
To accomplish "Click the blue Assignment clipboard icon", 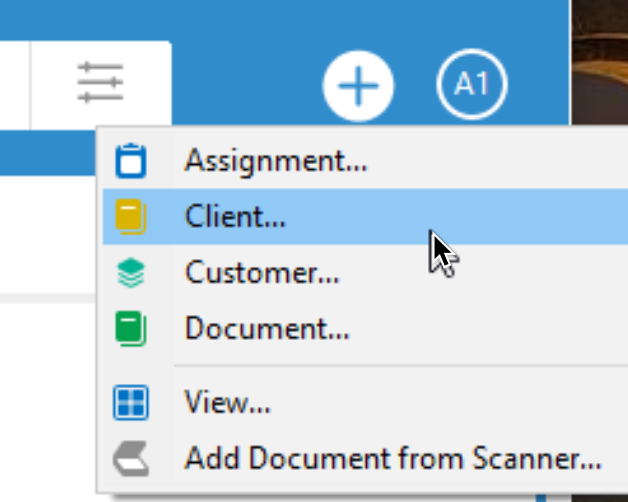I will [131, 161].
